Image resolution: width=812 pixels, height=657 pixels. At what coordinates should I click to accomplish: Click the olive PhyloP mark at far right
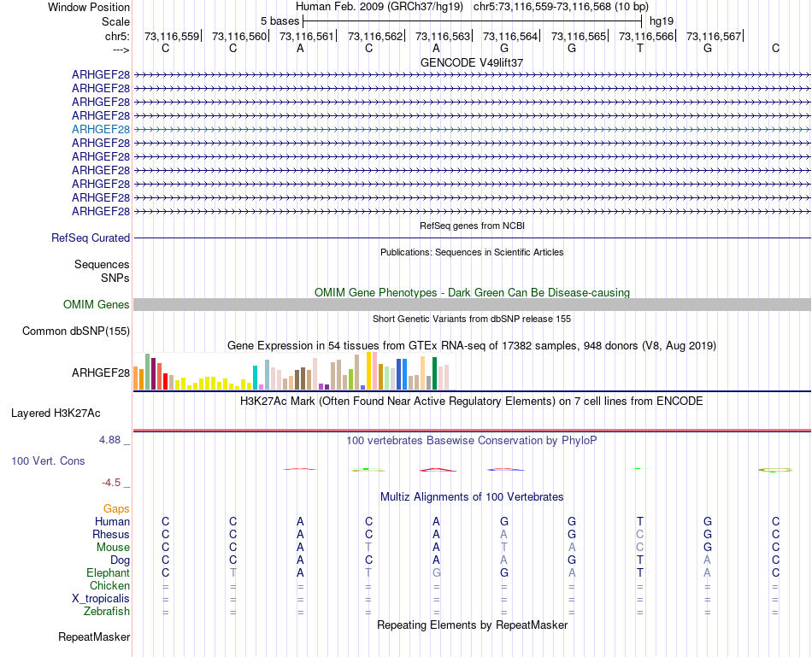(775, 470)
